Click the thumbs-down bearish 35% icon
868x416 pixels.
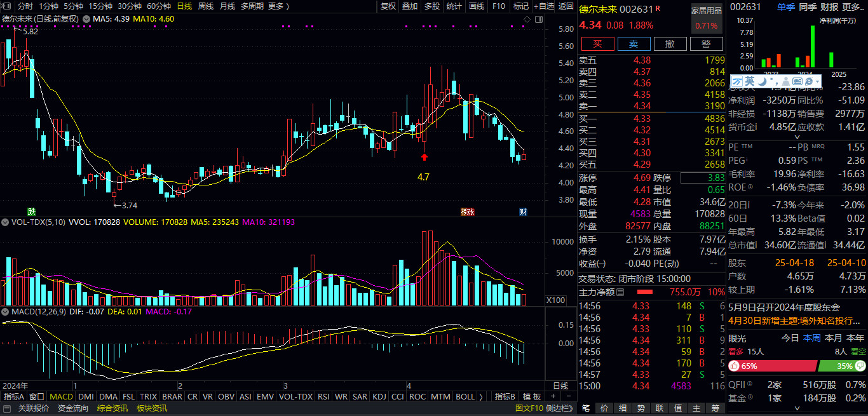point(860,366)
